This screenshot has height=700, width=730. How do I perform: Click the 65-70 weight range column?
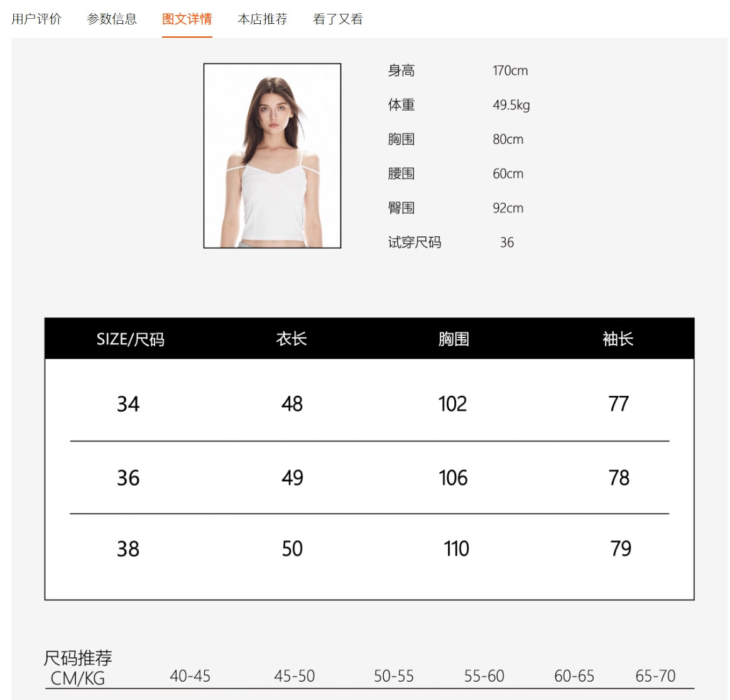(655, 676)
